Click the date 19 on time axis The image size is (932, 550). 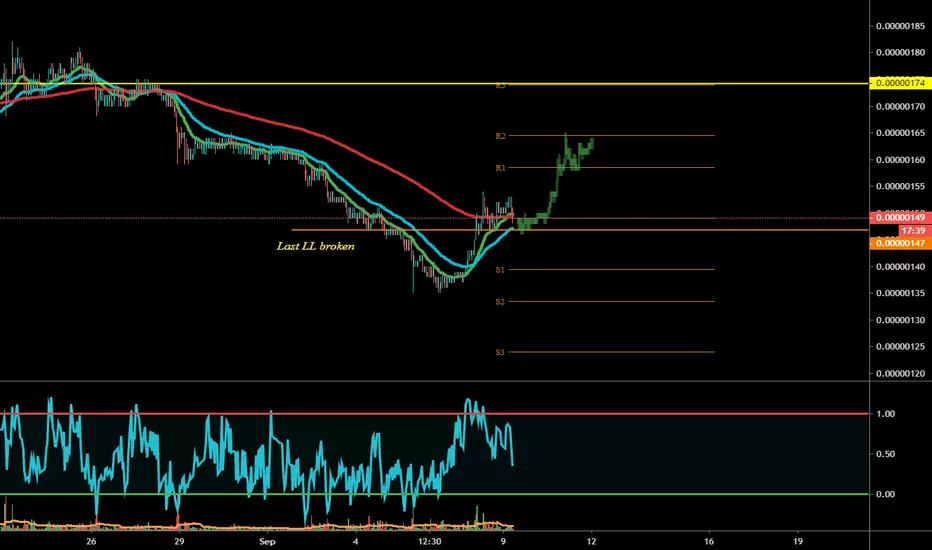[798, 541]
